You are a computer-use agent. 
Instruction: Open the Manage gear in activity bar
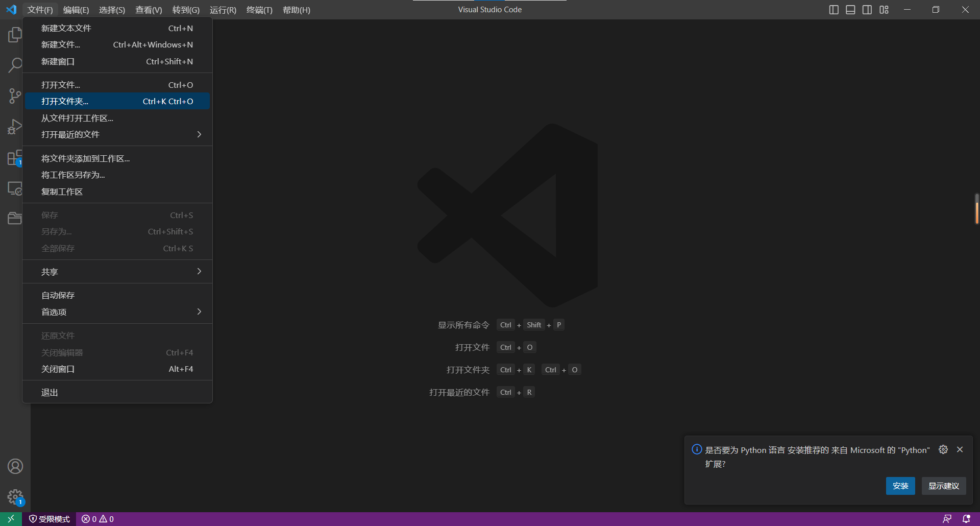pos(15,497)
